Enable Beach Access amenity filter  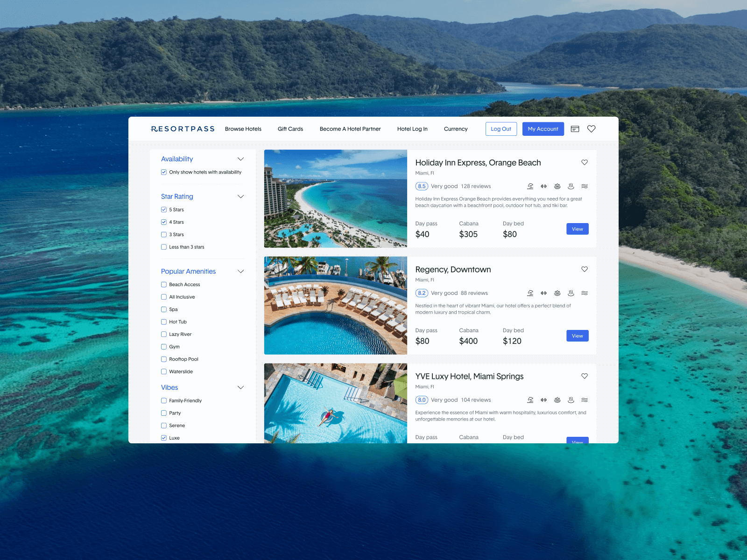coord(164,285)
